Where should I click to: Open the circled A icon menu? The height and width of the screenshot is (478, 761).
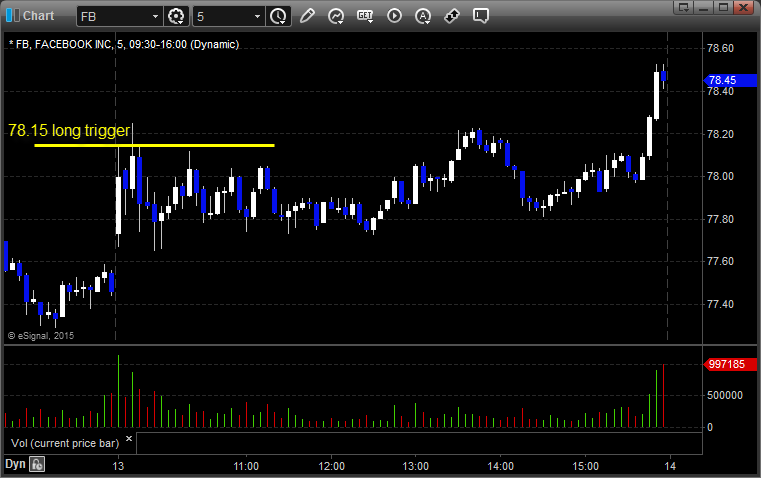coord(423,16)
